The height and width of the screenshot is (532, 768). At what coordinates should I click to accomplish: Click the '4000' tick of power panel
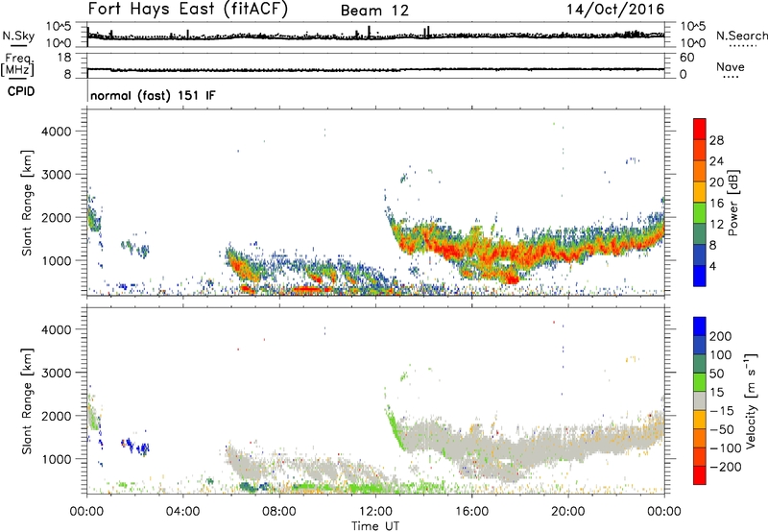click(57, 132)
